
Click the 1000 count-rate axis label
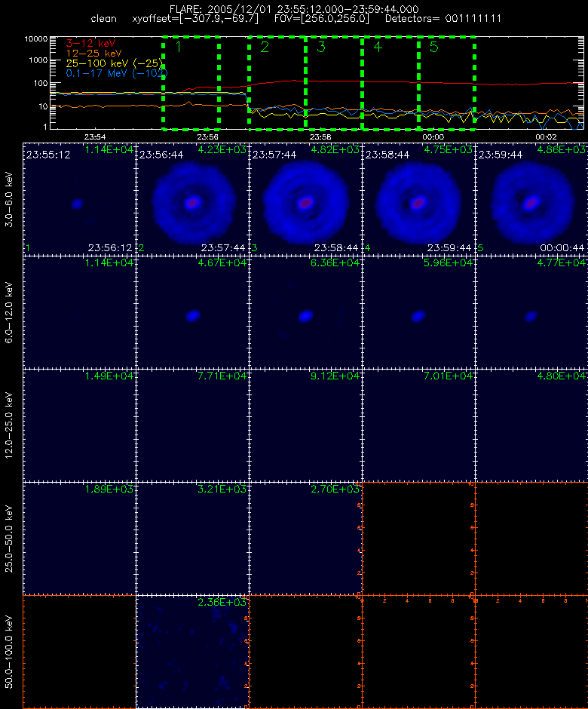coord(38,60)
